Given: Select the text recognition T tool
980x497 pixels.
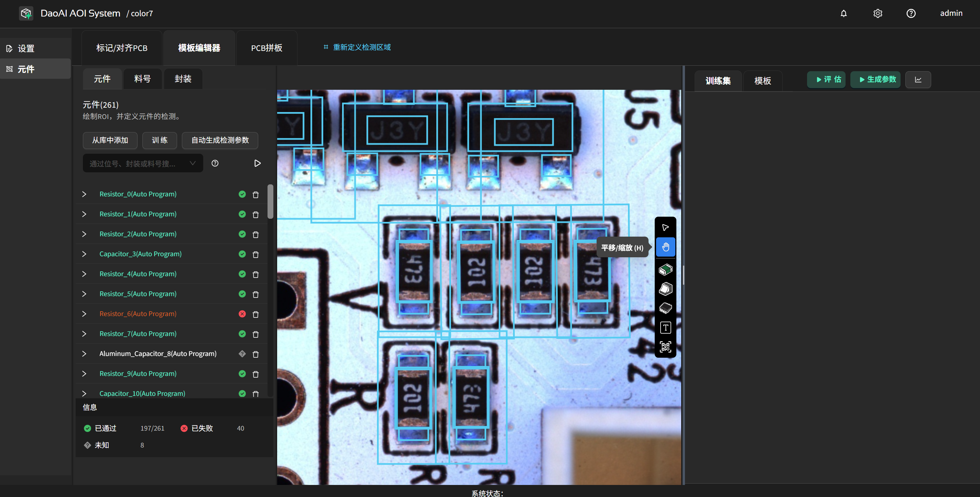Looking at the screenshot, I should point(665,327).
